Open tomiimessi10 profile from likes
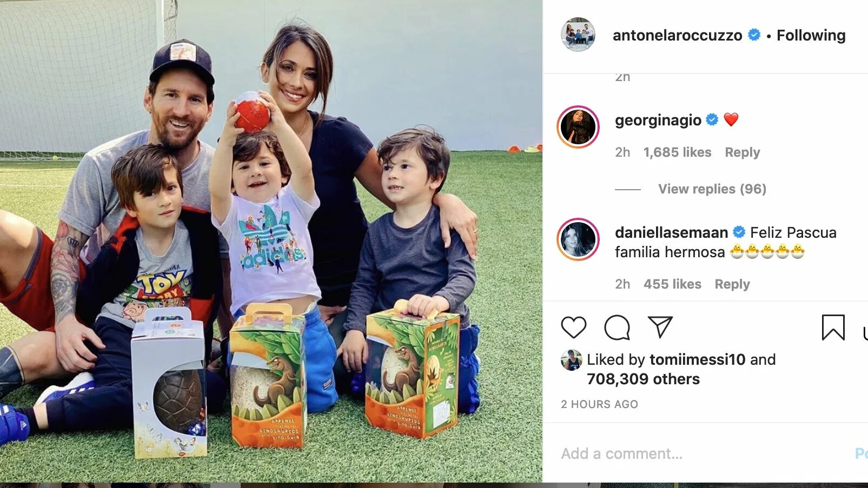The image size is (868, 488). point(697,360)
